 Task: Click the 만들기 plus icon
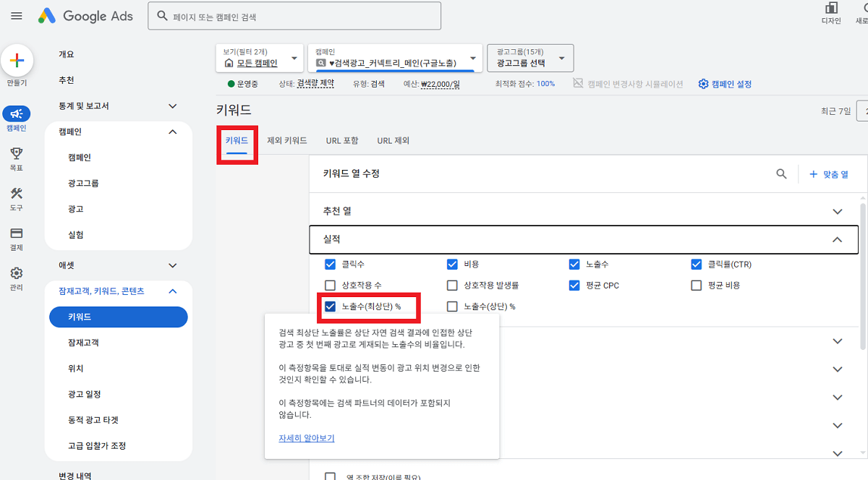[x=17, y=61]
